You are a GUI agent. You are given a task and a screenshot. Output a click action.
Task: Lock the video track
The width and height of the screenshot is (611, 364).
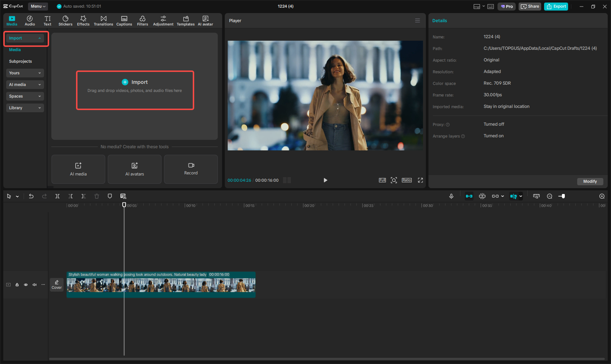pos(17,284)
